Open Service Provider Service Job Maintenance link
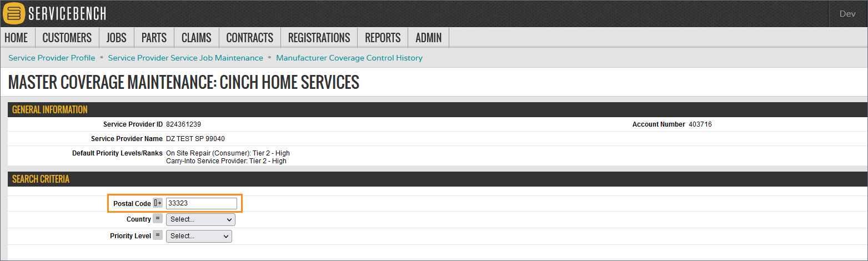Viewport: 868px width, 261px height. coord(185,58)
